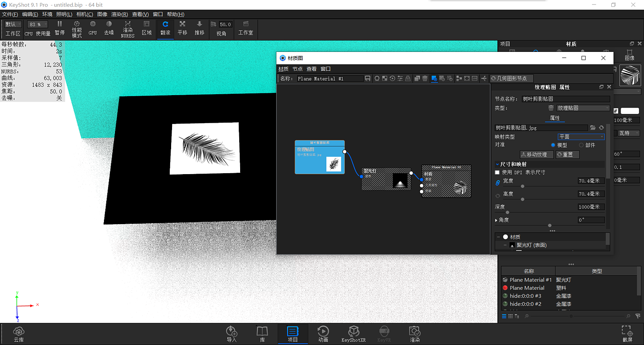Select the 部件 alignment radio button
Image resolution: width=644 pixels, height=345 pixels.
[x=581, y=145]
